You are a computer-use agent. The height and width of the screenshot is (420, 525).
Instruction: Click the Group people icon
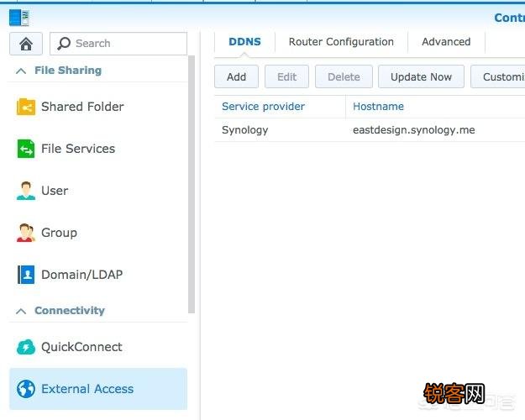(26, 233)
